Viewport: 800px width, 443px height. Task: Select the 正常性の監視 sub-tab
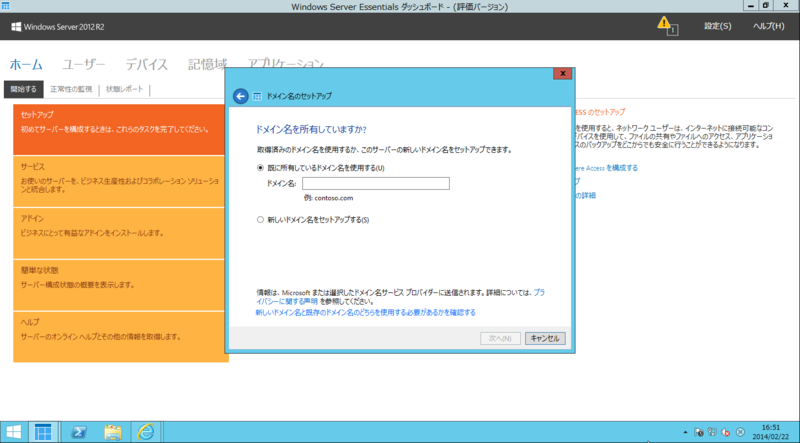pyautogui.click(x=71, y=89)
